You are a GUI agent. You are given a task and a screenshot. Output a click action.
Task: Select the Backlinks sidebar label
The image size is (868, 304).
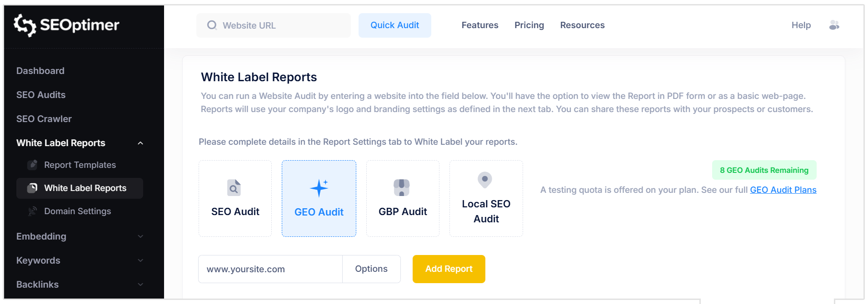(x=37, y=284)
